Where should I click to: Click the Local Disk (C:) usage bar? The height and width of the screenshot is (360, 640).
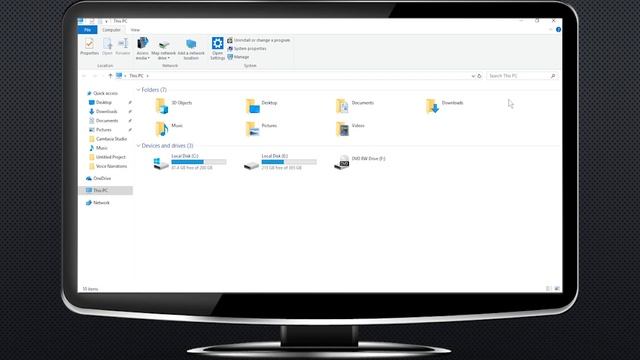(199, 162)
